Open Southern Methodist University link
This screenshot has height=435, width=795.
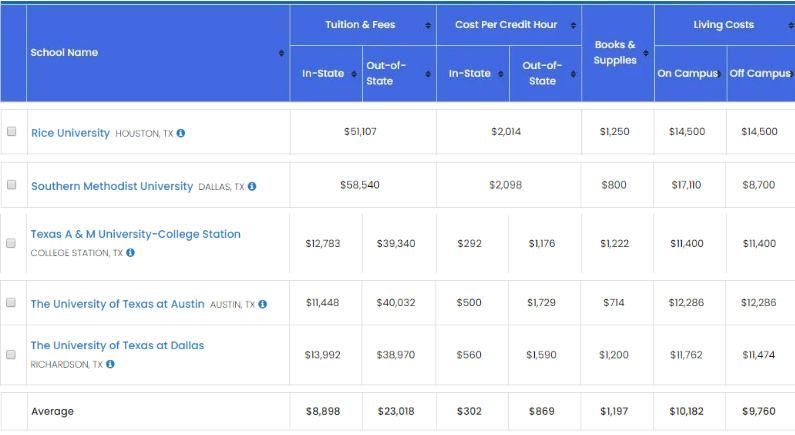(112, 186)
